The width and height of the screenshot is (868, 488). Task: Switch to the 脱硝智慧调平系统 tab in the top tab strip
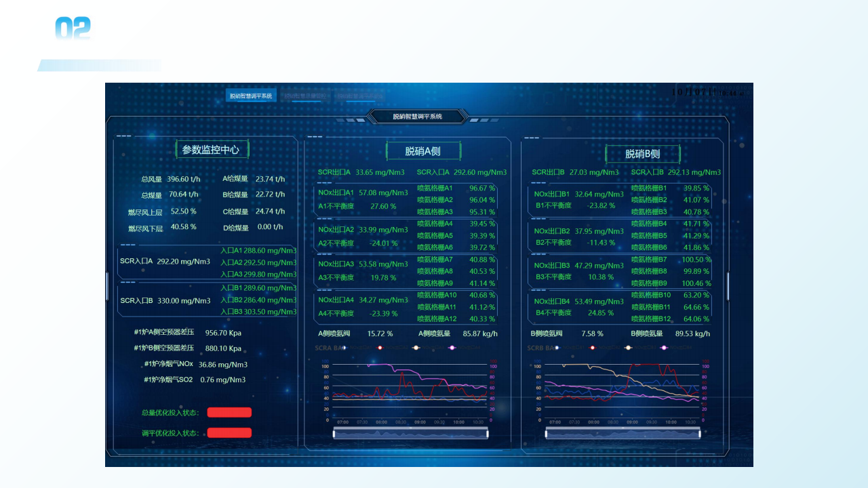click(x=251, y=96)
